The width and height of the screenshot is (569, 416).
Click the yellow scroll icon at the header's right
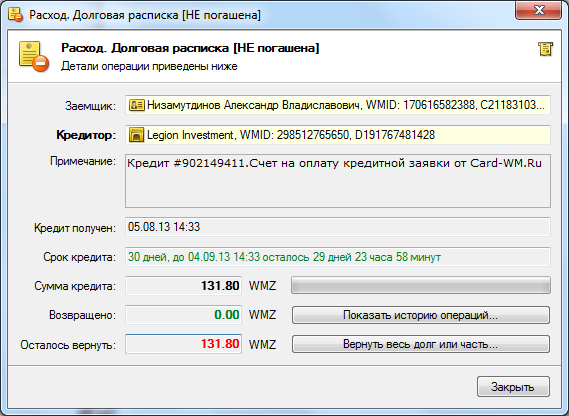(x=545, y=49)
